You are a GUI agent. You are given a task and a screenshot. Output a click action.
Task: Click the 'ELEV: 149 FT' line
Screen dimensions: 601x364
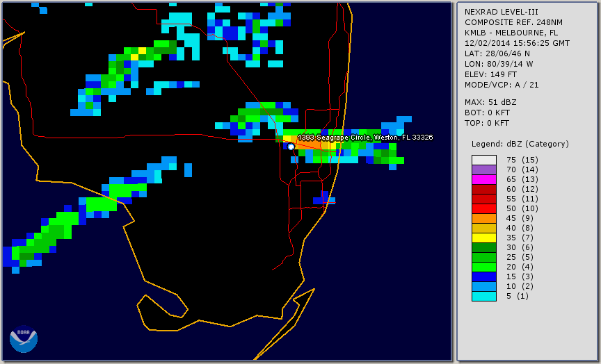point(490,74)
